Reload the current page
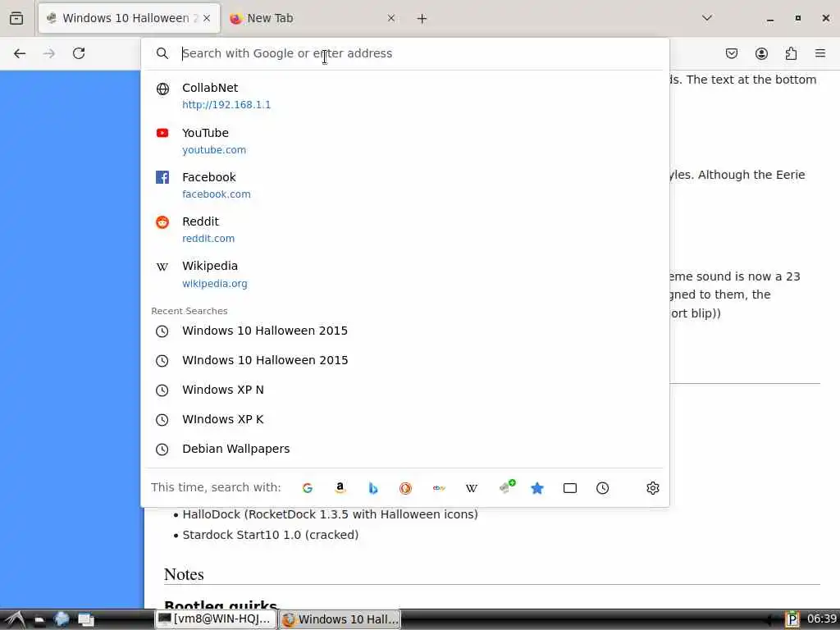Screen dimensions: 840x630 click(x=79, y=53)
